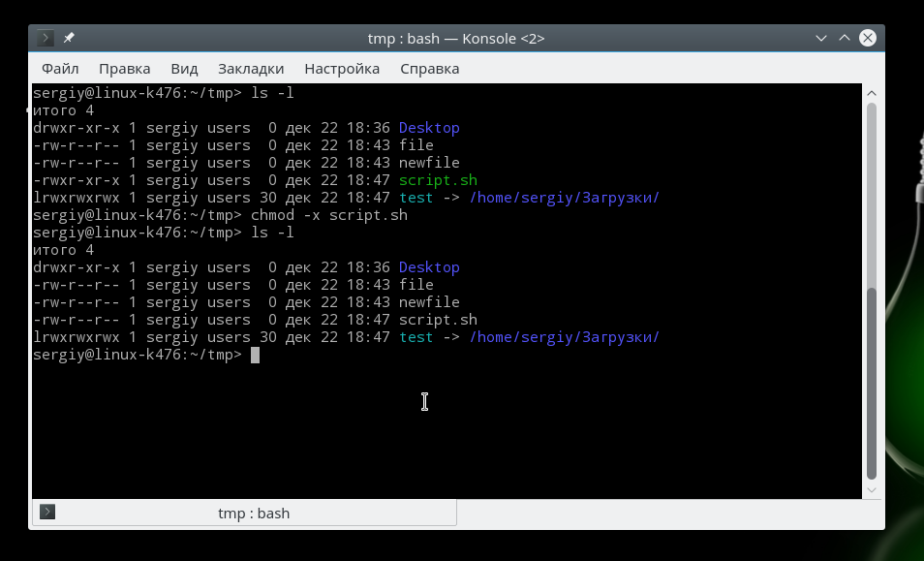Select the tmp : bash tab
The width and height of the screenshot is (924, 561).
244,513
